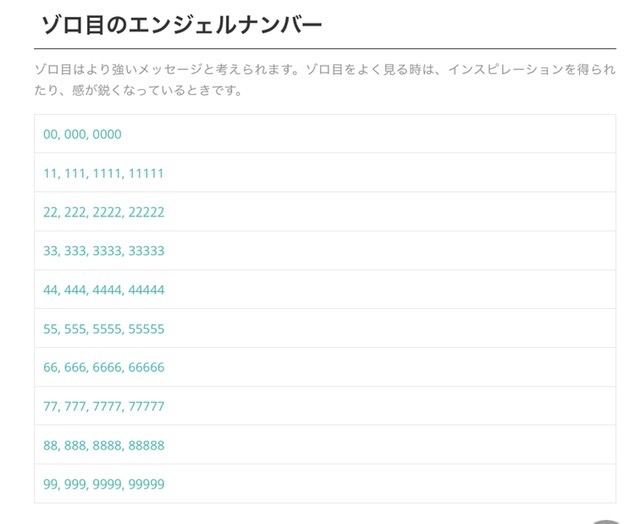This screenshot has width=640, height=524.
Task: Go to the 33 link
Action: pyautogui.click(x=51, y=251)
